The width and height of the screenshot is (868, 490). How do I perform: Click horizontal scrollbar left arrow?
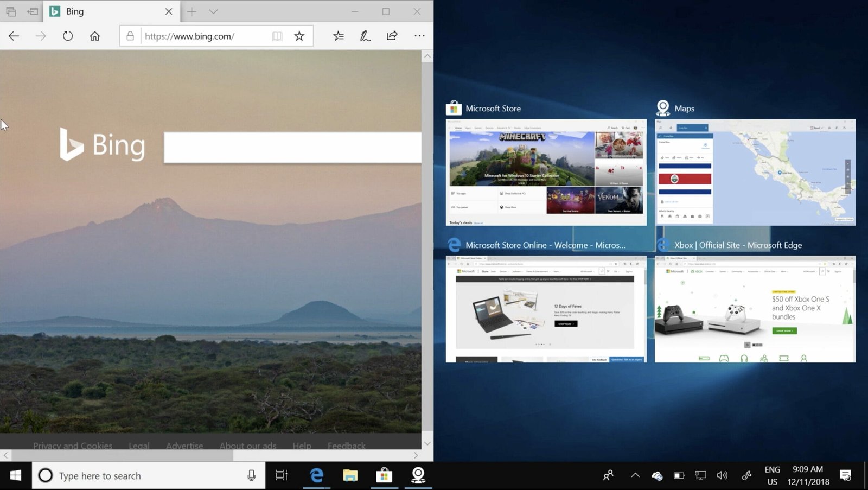(5, 455)
